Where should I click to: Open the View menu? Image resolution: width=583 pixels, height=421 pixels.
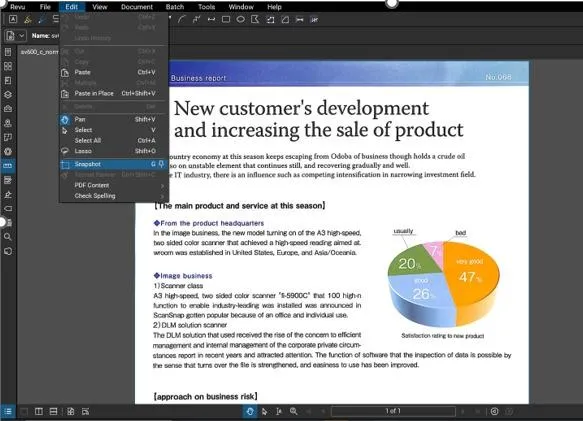point(100,7)
